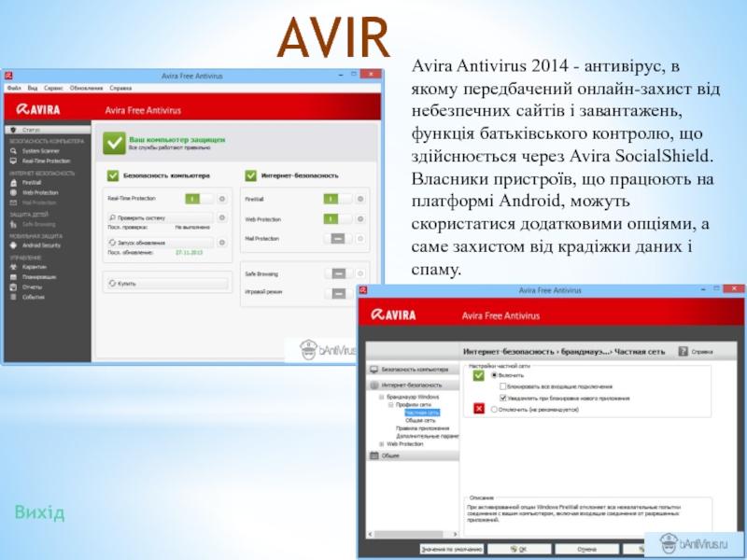
Task: Toggle the Игровой режим game mode switch
Action: 339,293
